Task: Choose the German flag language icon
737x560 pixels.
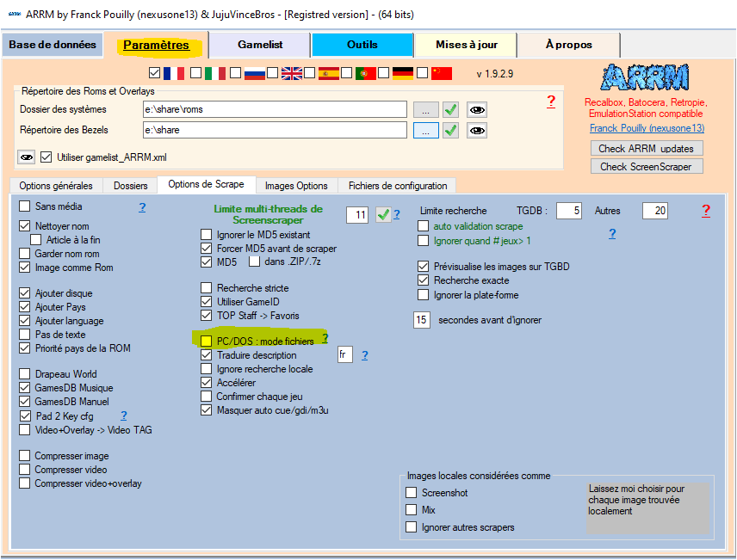Action: click(x=403, y=73)
